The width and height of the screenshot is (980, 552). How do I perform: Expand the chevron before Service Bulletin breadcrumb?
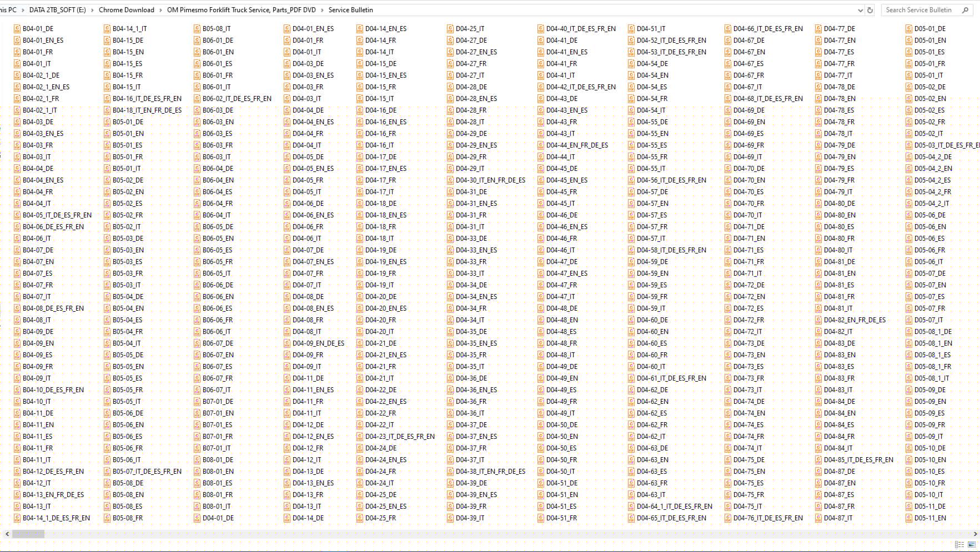tap(323, 10)
